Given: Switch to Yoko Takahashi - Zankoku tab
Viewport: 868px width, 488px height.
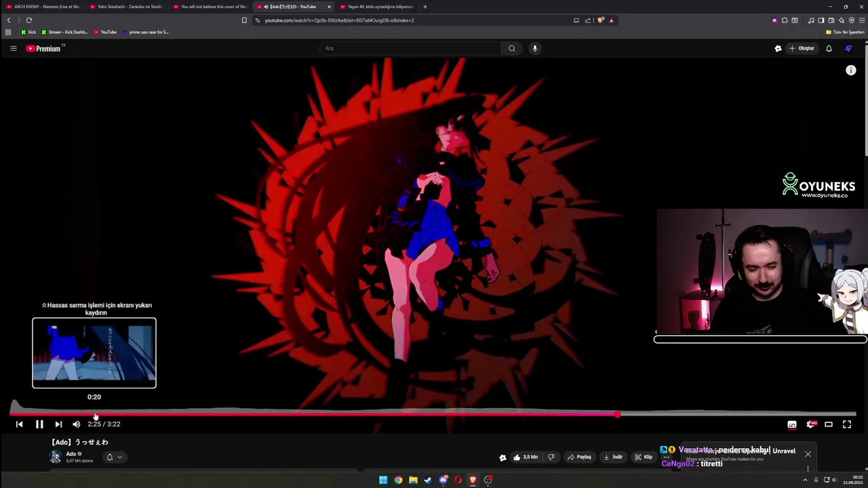Looking at the screenshot, I should [x=127, y=7].
